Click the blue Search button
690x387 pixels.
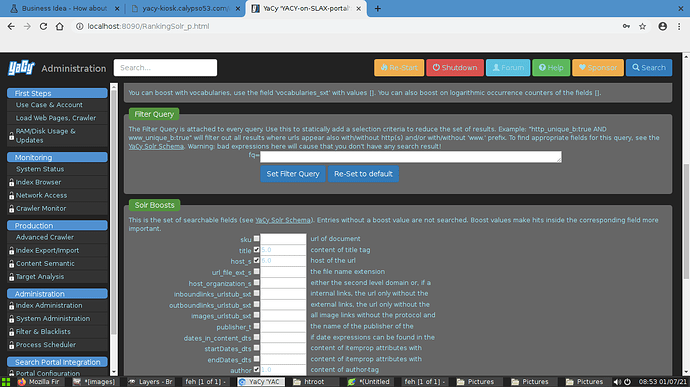coord(649,68)
